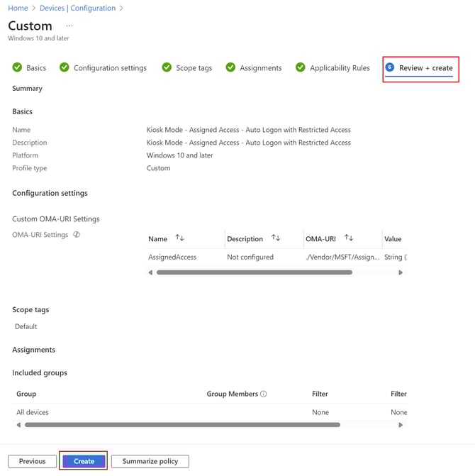Switch to the Configuration settings step
This screenshot has height=476, width=475.
coord(103,68)
